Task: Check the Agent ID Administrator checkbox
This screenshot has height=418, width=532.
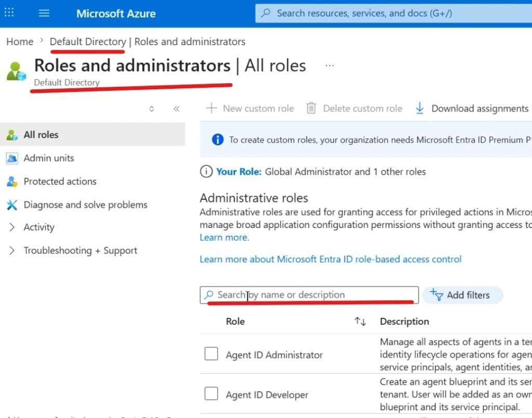Action: [x=211, y=354]
